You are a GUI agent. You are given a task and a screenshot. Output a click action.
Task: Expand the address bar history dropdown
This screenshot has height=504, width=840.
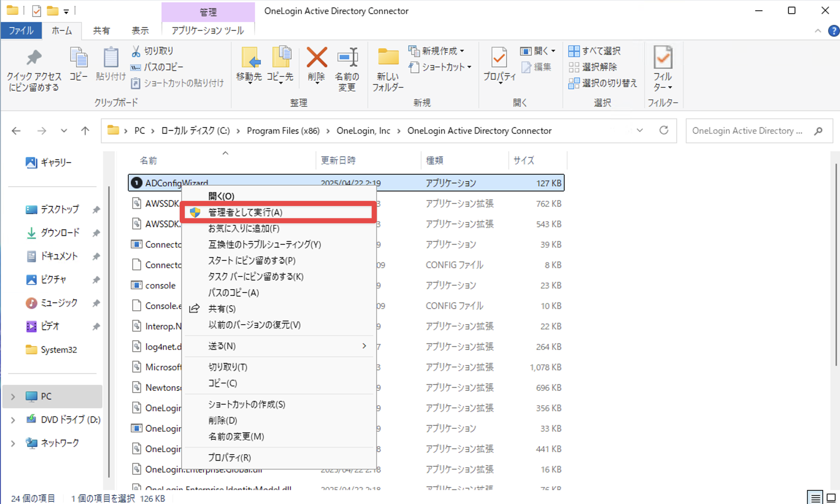[639, 130]
